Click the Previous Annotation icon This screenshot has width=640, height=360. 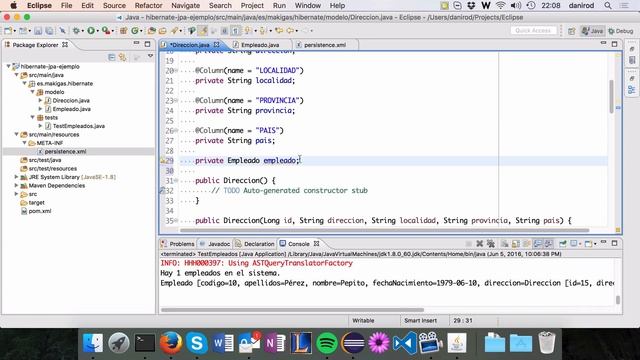click(x=262, y=31)
